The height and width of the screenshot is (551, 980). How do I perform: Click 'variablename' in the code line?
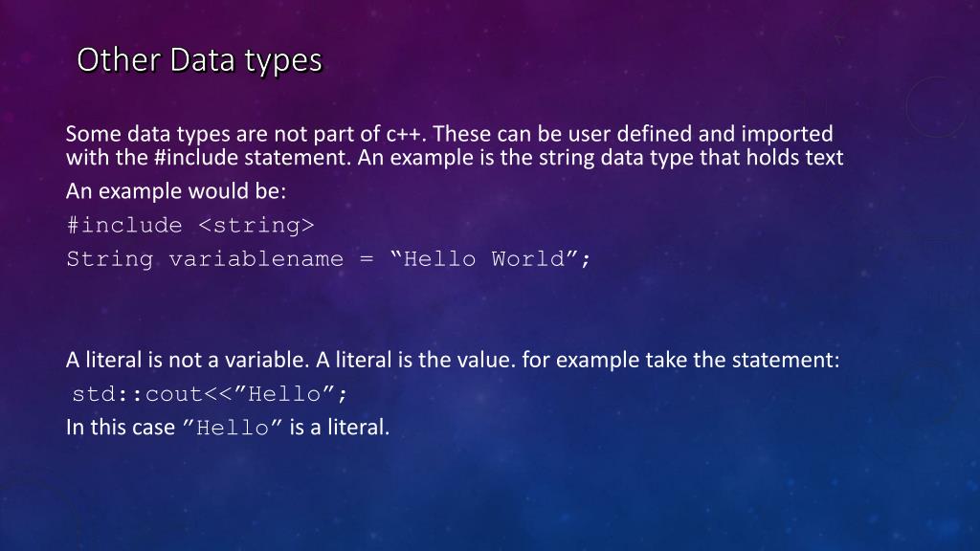click(x=256, y=258)
